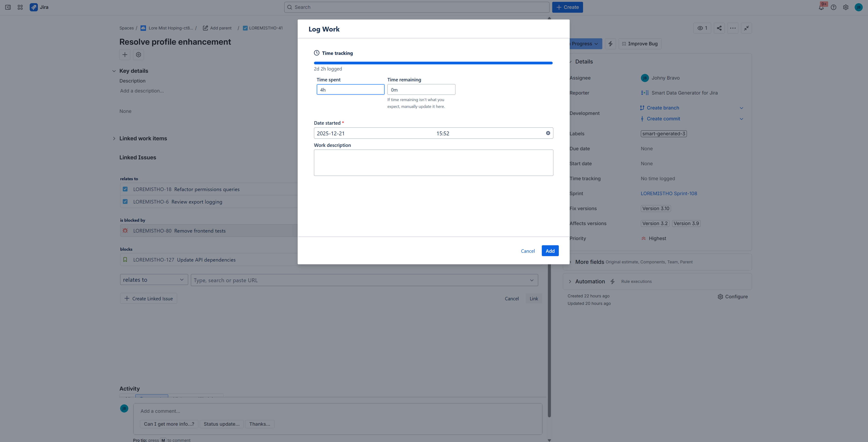Click the app switcher grid icon

pos(20,7)
